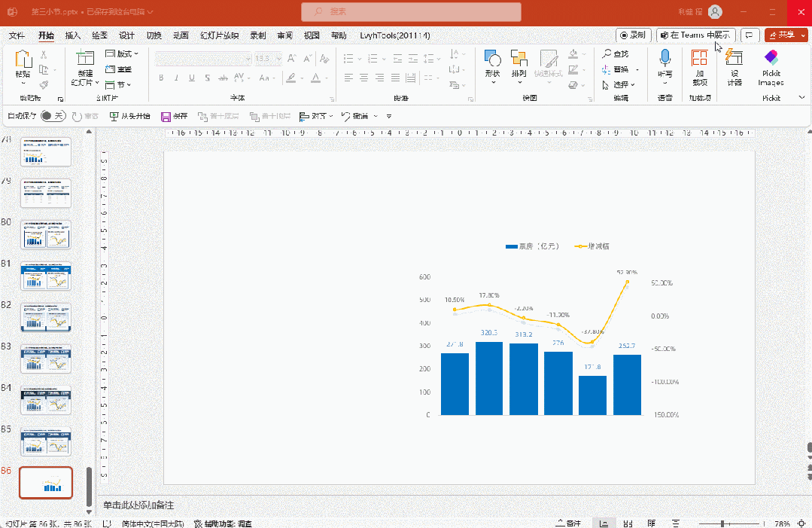Open the LvyhTools ribbon tab
Image resolution: width=812 pixels, height=528 pixels.
pyautogui.click(x=394, y=35)
